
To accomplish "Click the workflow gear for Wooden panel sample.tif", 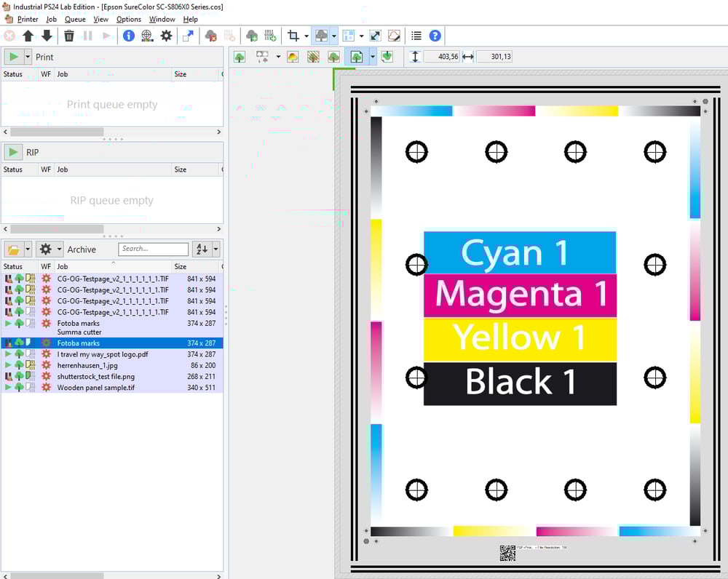I will tap(46, 388).
